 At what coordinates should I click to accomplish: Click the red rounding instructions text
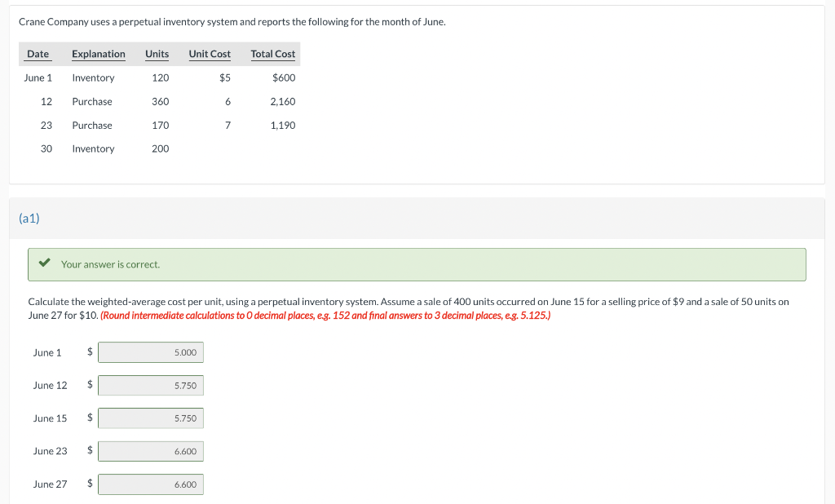(x=325, y=316)
